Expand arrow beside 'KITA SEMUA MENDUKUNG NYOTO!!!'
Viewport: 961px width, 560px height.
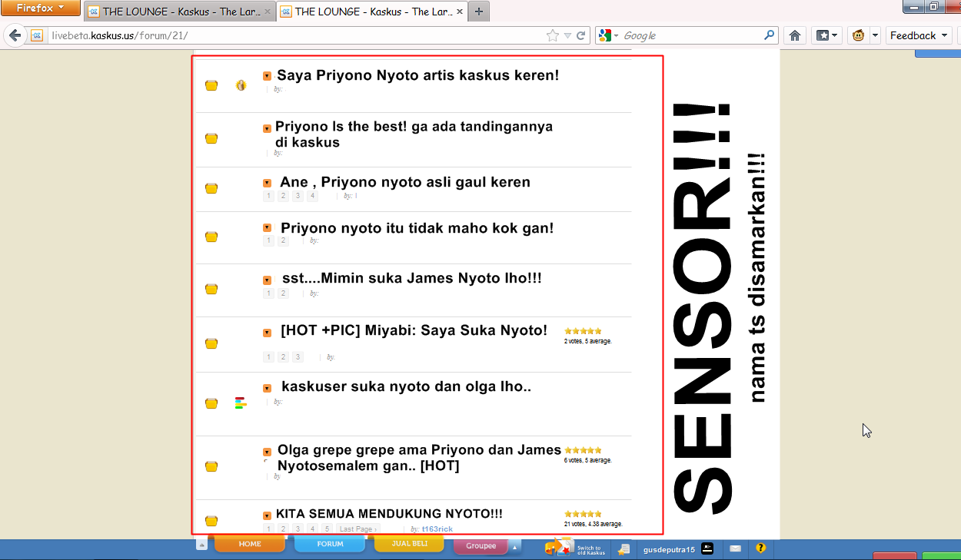268,515
